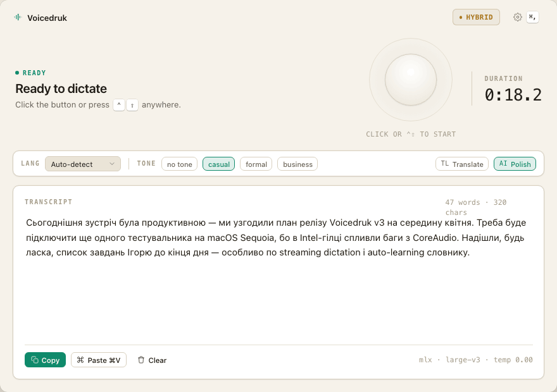Select the no tone option
This screenshot has width=557, height=392.
(x=179, y=164)
